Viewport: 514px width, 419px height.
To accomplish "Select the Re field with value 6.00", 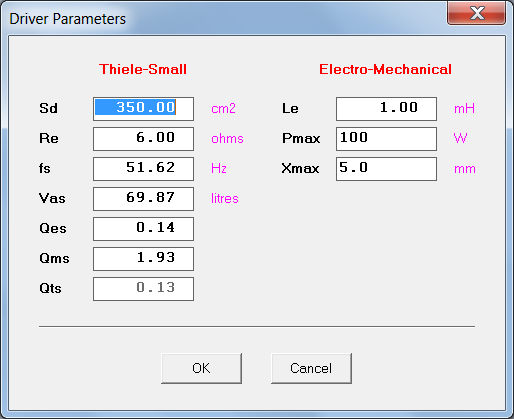I will pos(143,139).
